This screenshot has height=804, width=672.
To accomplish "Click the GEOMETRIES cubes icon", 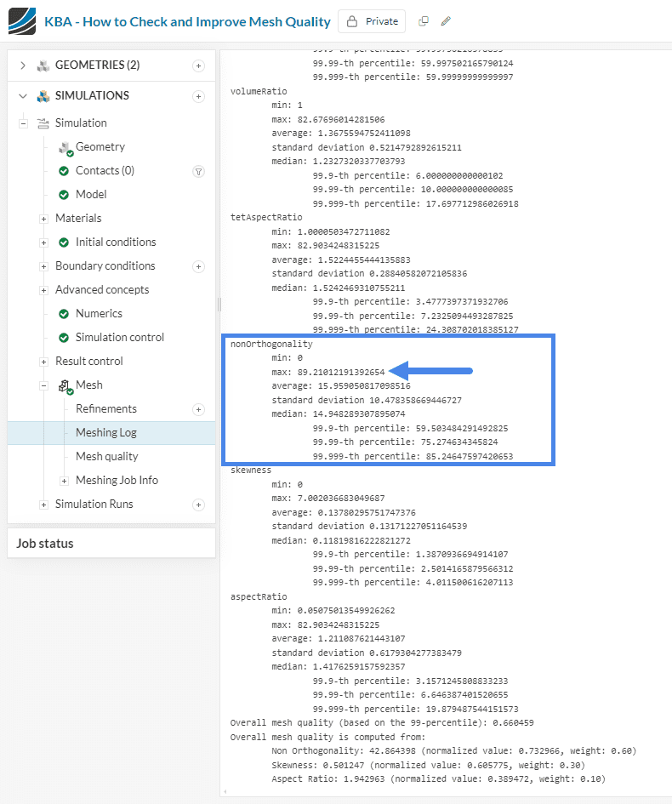I will 43,66.
